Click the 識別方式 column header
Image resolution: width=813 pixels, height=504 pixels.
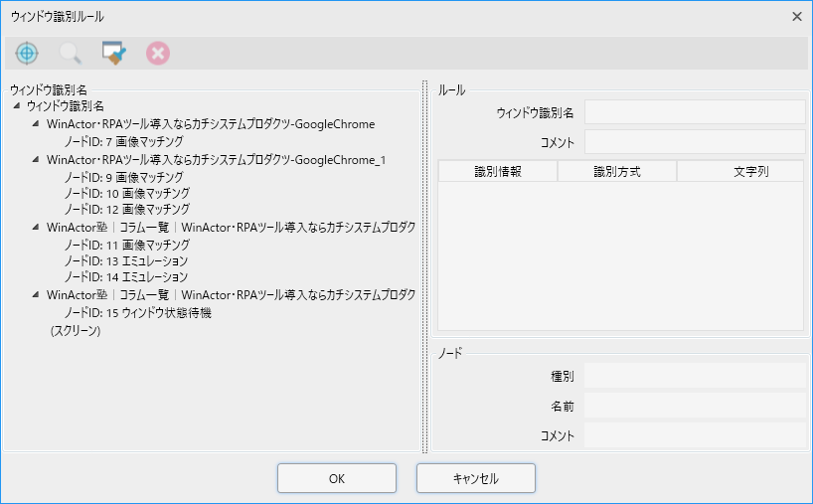point(616,172)
